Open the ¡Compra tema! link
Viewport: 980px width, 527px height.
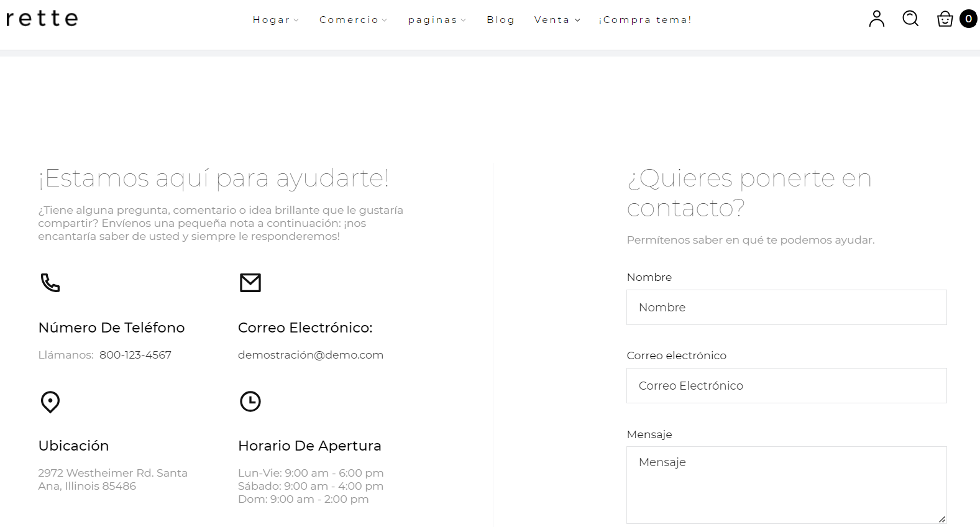pos(645,20)
